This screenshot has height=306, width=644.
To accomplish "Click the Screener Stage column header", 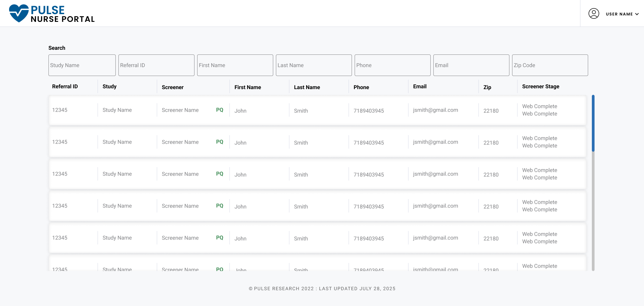I will pyautogui.click(x=541, y=86).
